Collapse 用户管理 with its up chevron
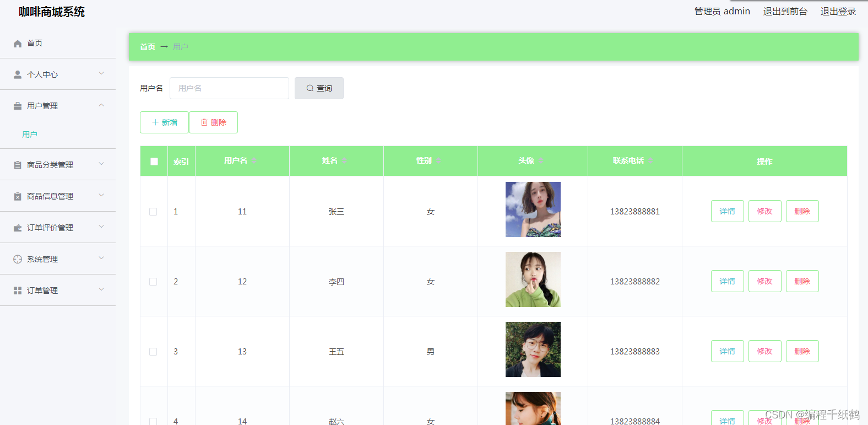The width and height of the screenshot is (868, 425). tap(101, 105)
